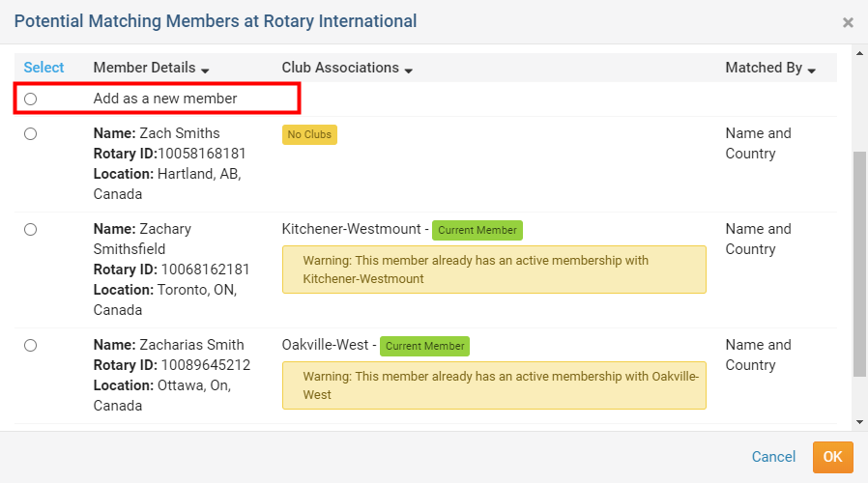
Task: Click Current Member badge beside Kitchener-Westmount
Action: coord(477,230)
